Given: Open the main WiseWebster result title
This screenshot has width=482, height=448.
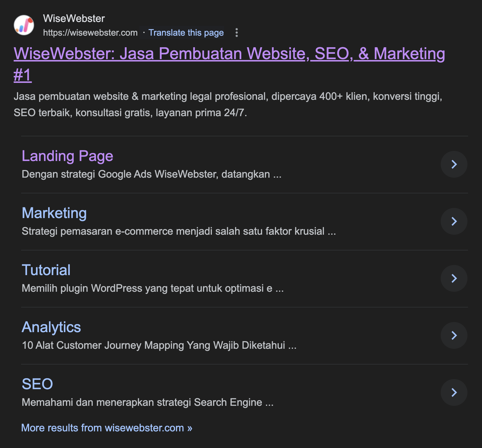Looking at the screenshot, I should (229, 54).
